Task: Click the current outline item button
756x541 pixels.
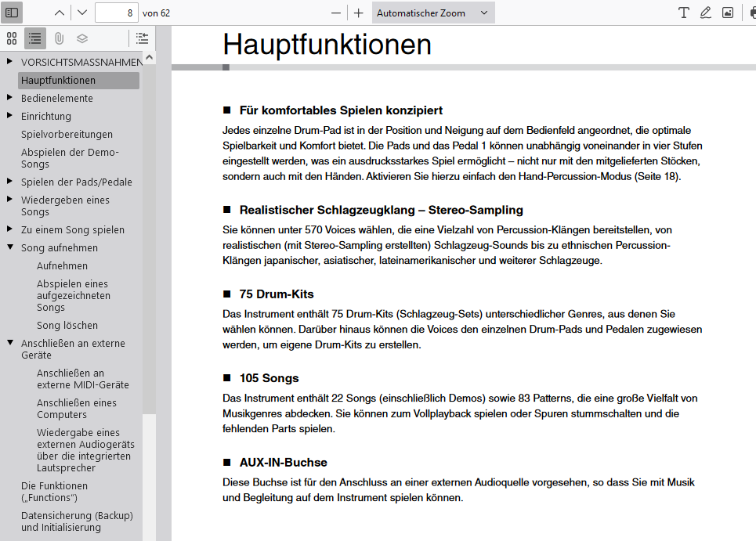Action: coord(142,38)
